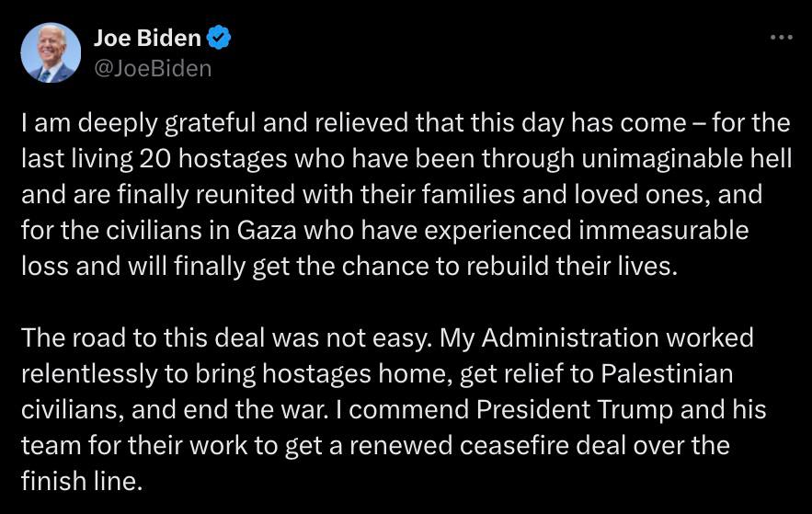
Task: Click the @JoeBiden handle
Action: (153, 69)
